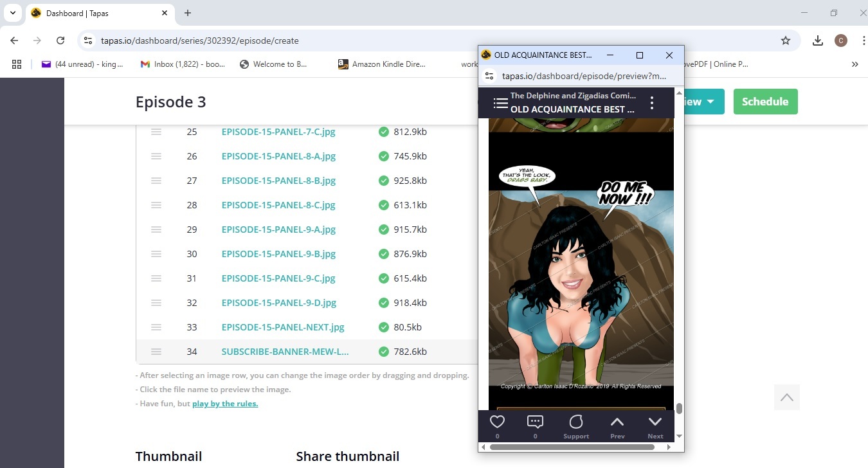Open the "play by the rules" link
The image size is (868, 468).
pyautogui.click(x=225, y=404)
